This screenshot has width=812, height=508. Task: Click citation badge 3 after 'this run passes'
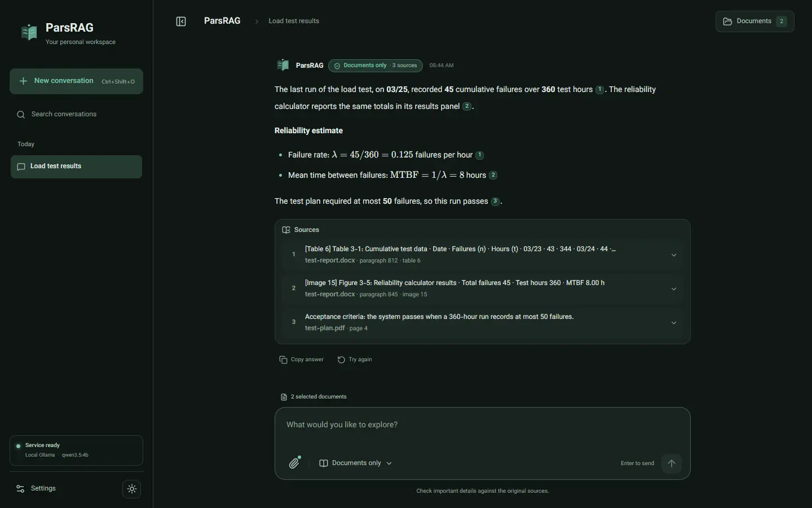(495, 202)
